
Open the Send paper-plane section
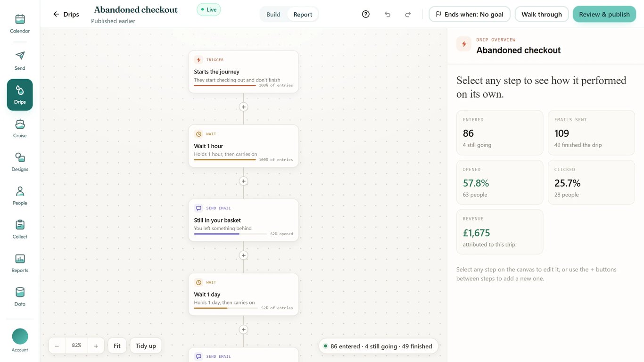[20, 61]
